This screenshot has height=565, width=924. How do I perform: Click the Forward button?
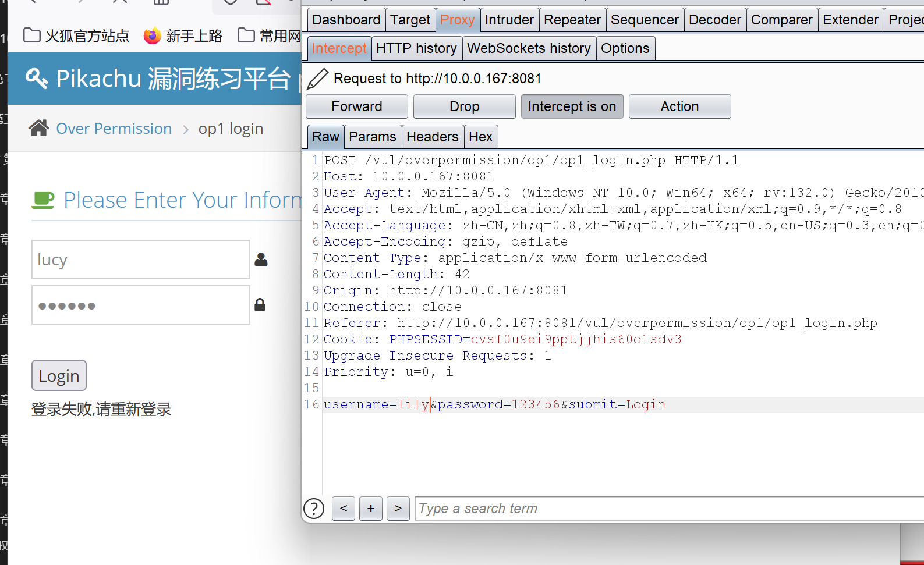(x=357, y=106)
